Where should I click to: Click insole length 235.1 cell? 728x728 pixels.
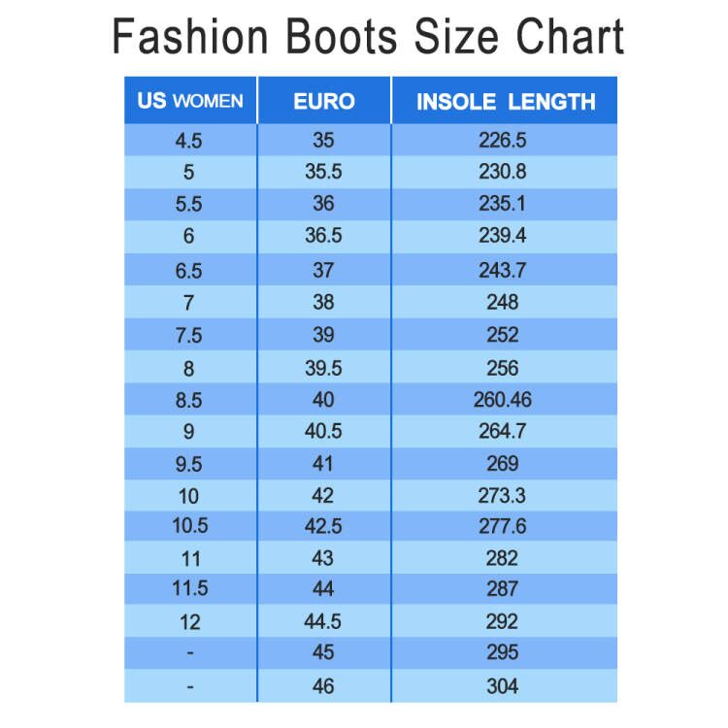(505, 204)
